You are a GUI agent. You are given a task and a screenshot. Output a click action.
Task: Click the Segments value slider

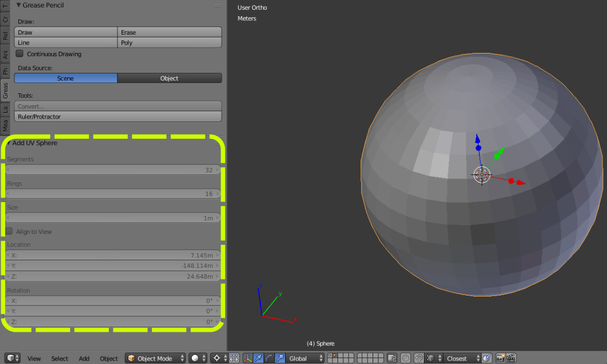[113, 170]
